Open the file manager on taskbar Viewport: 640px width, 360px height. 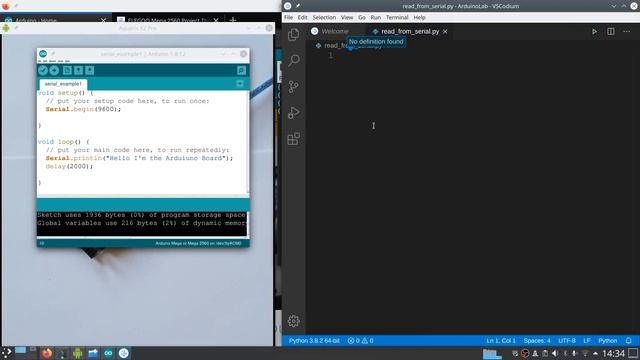pos(93,353)
